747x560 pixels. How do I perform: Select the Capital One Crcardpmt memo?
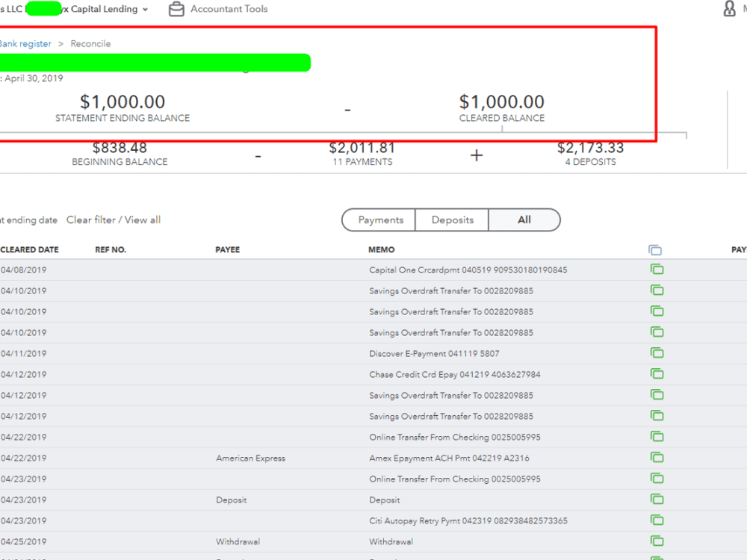[x=468, y=270]
